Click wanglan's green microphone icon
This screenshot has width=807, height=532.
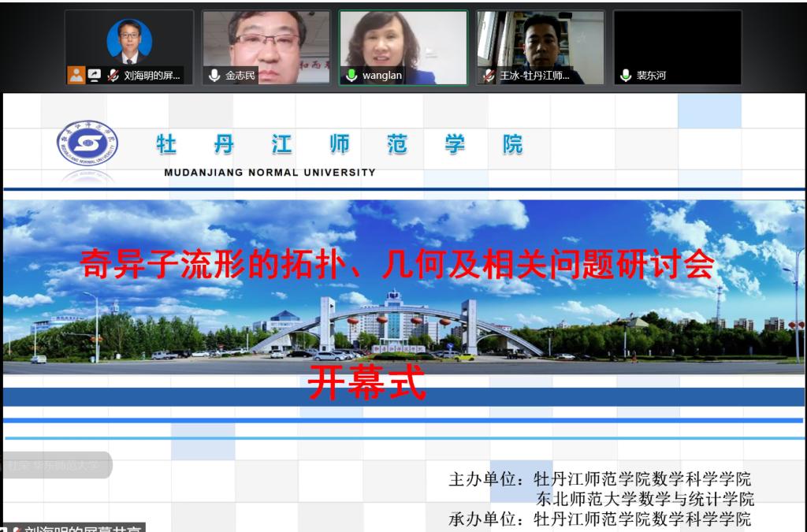tap(351, 76)
